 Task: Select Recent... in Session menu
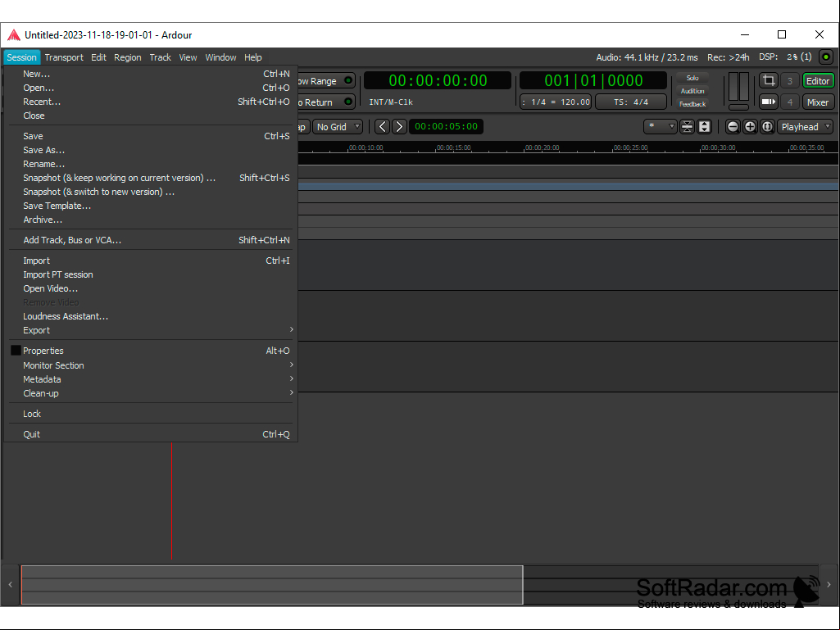(151, 102)
